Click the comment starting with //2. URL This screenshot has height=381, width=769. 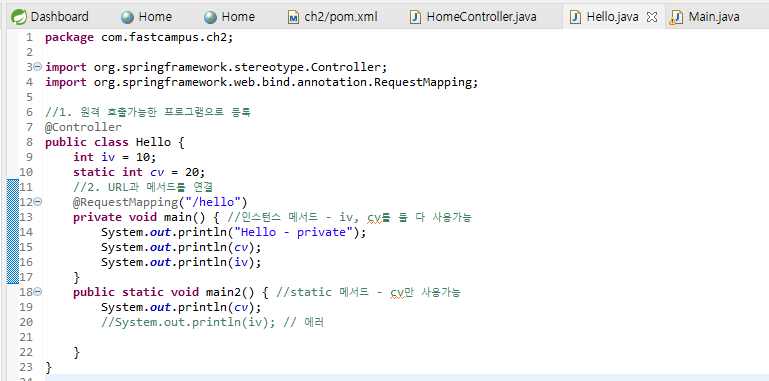tap(143, 187)
